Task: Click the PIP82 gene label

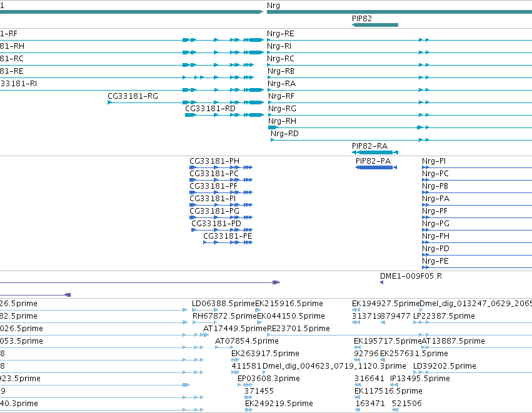Action: click(362, 18)
